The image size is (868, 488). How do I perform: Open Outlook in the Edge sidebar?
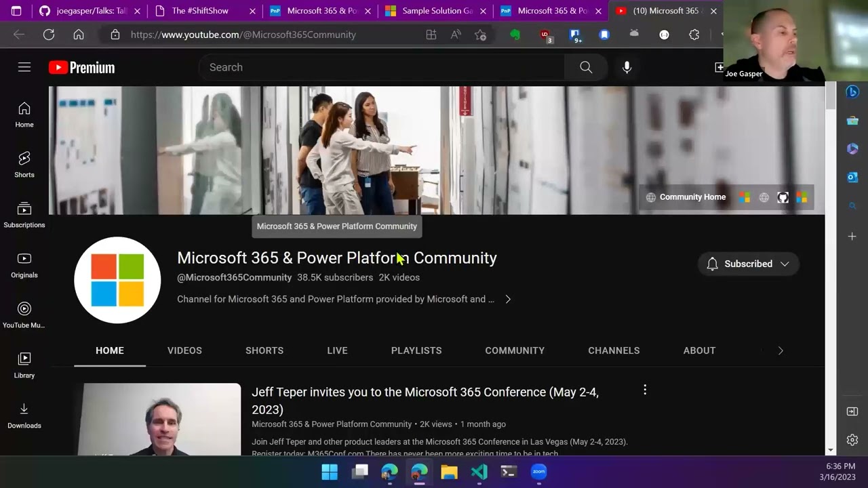tap(852, 177)
